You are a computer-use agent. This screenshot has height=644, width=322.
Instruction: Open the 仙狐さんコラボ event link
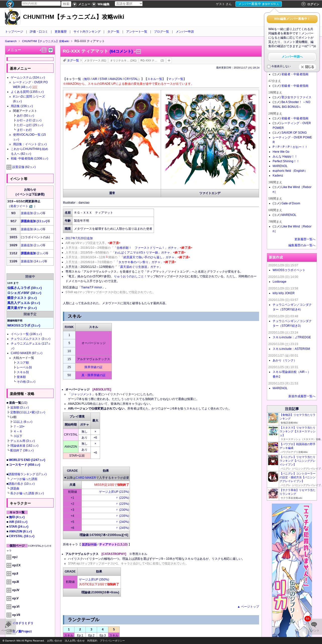(x=25, y=288)
